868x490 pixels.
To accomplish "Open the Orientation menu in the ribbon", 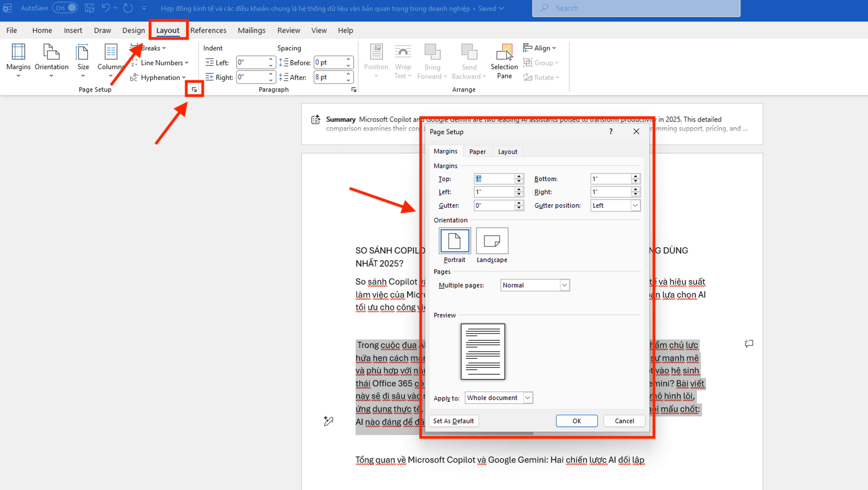I will (52, 60).
